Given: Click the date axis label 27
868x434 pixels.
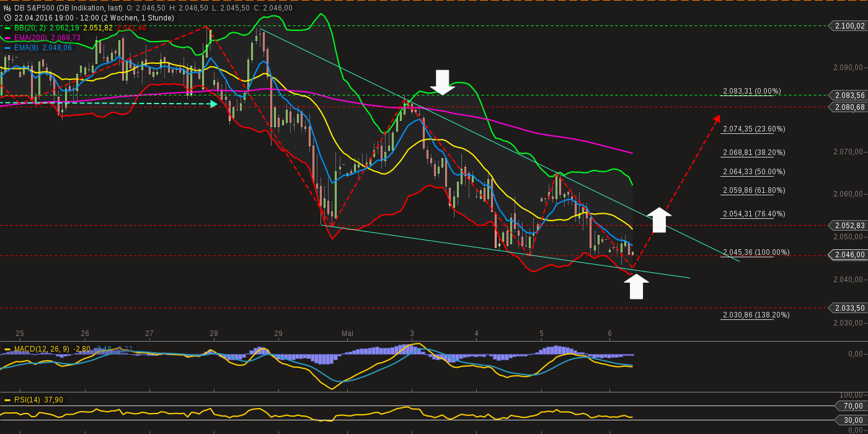Looking at the screenshot, I should 149,334.
